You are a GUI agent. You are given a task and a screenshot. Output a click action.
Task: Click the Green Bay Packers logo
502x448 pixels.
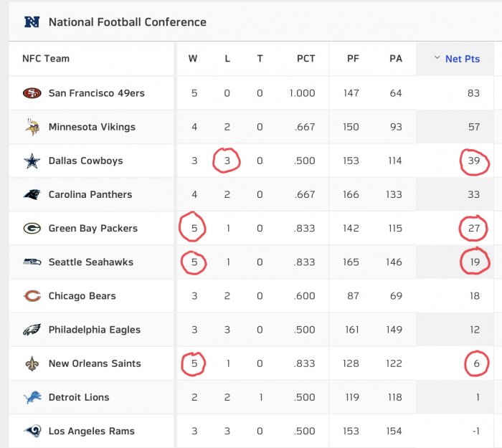32,228
